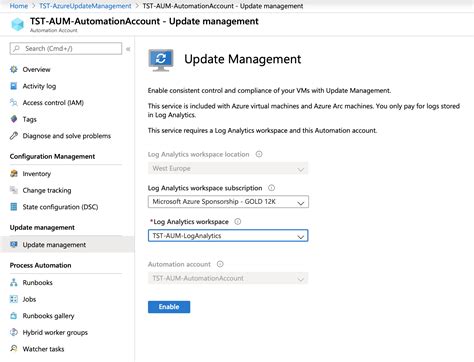
Task: Click the magnifier icon in the search box
Action: [16, 48]
